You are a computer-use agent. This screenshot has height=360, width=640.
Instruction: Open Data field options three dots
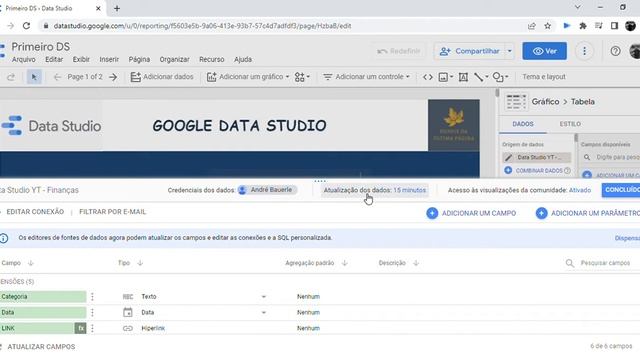[x=92, y=313]
